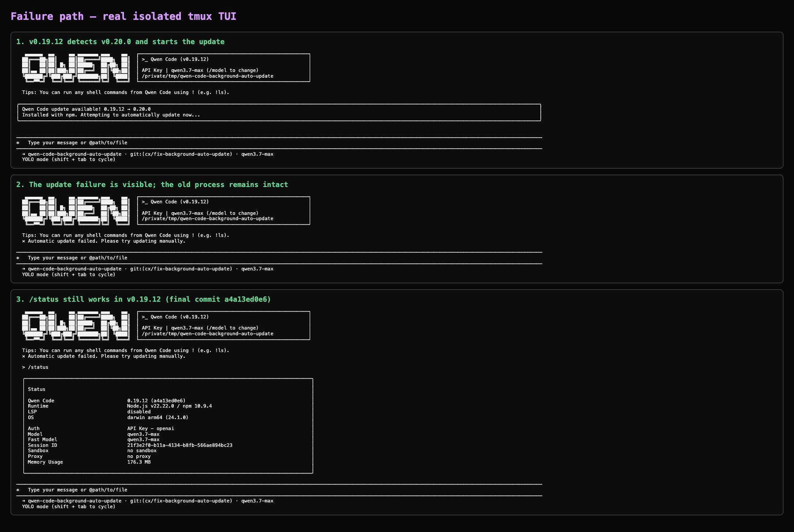The image size is (794, 532).
Task: Click the /private/tmp path in section 2 banner
Action: (x=207, y=218)
